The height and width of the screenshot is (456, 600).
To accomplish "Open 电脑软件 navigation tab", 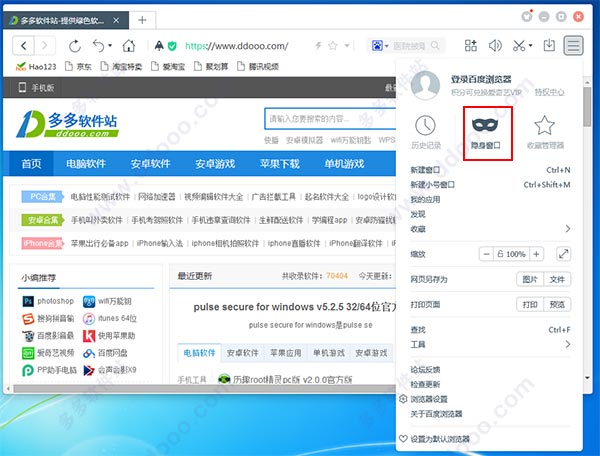I will point(86,164).
